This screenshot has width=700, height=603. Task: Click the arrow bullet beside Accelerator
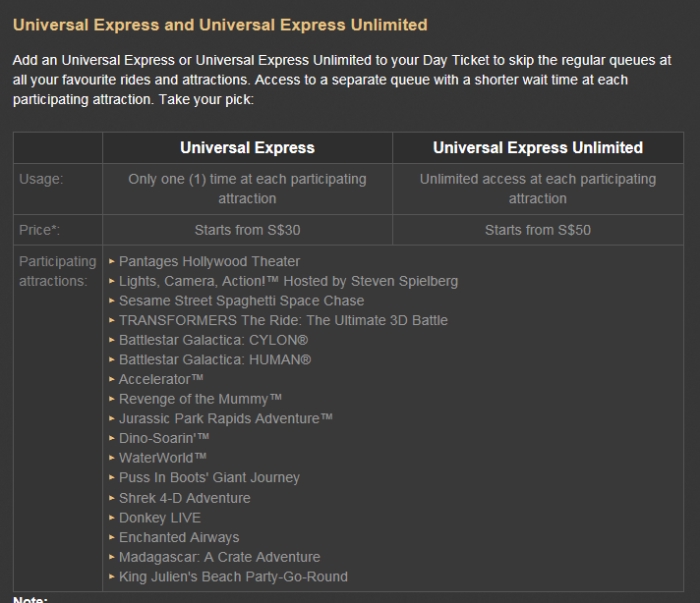(x=112, y=379)
